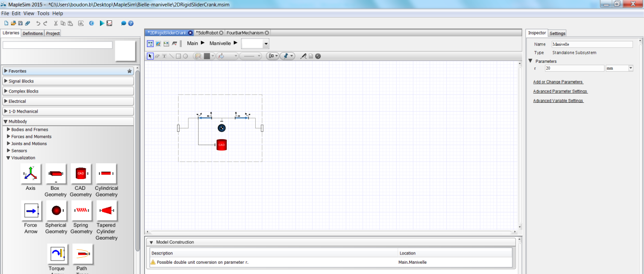
Task: Select the eraser tool
Action: [x=157, y=56]
